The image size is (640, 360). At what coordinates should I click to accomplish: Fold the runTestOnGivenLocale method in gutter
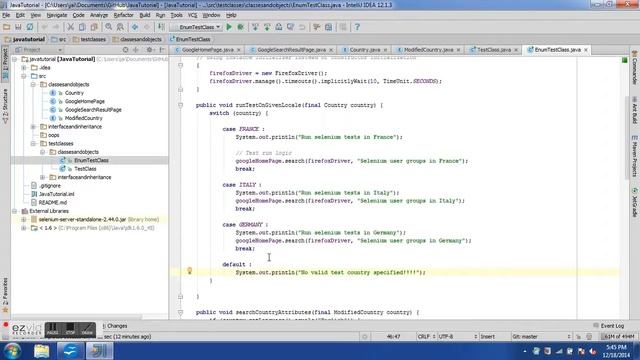(x=180, y=105)
